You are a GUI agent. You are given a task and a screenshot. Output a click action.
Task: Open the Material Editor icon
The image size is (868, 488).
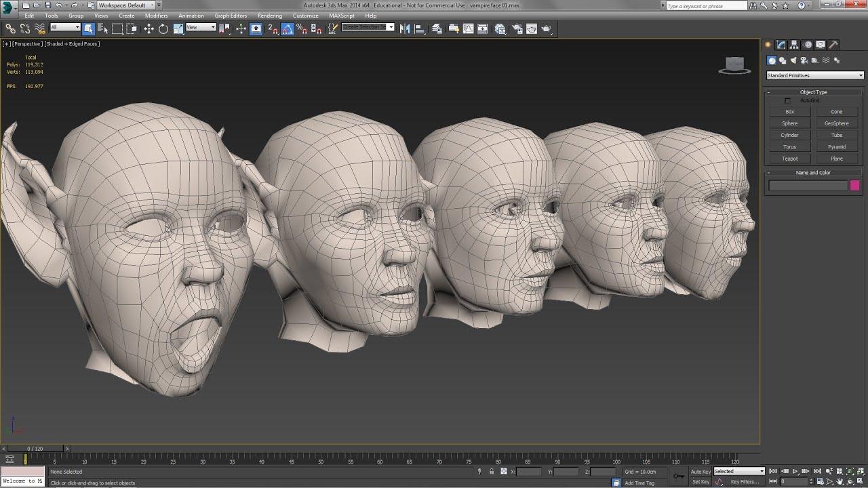pyautogui.click(x=500, y=28)
